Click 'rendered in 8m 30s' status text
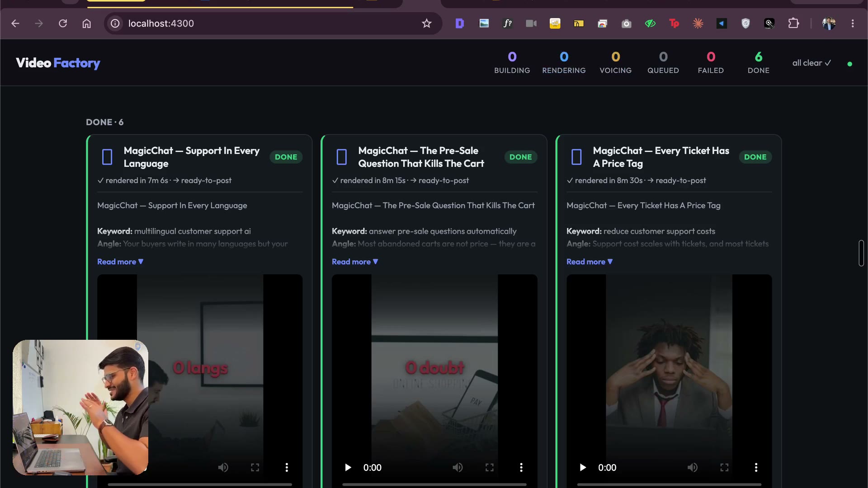868x488 pixels. point(609,180)
